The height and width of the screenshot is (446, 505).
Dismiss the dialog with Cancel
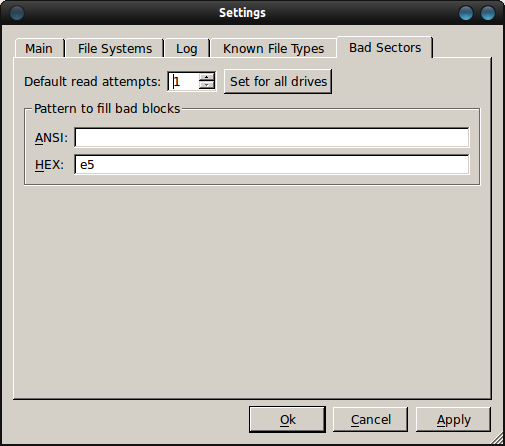click(x=370, y=419)
